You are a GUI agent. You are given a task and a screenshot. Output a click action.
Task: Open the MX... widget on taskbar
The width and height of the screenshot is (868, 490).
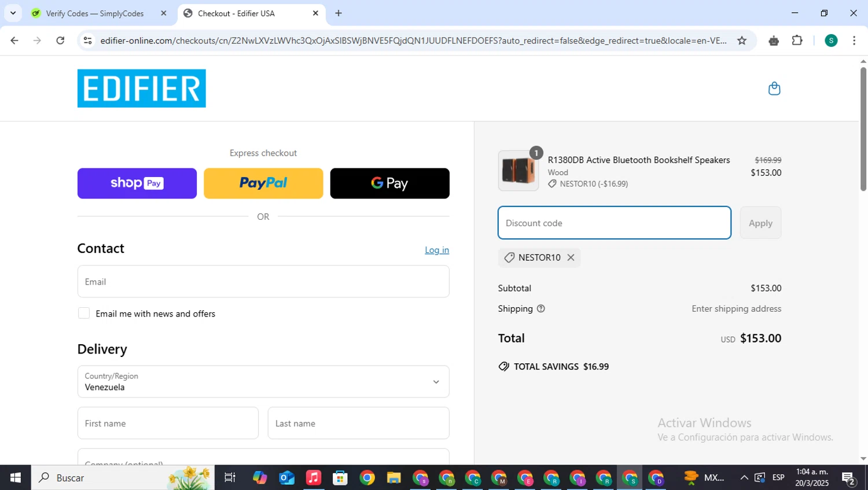click(704, 478)
